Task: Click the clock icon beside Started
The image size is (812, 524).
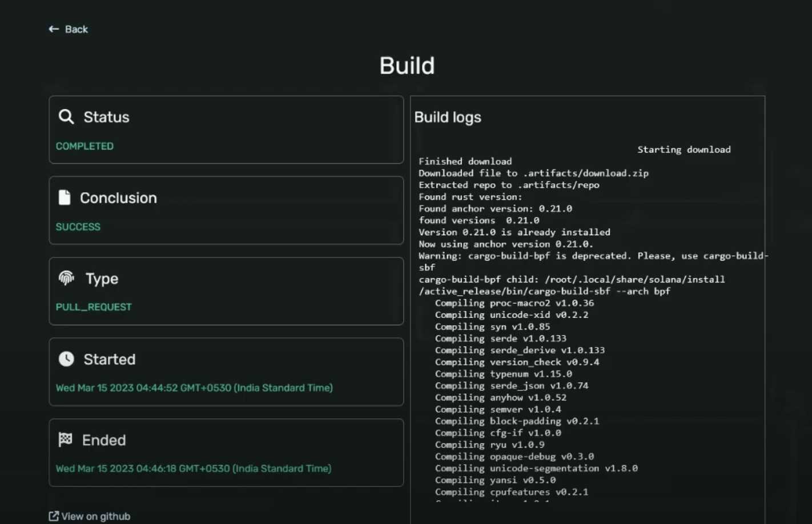Action: coord(66,359)
